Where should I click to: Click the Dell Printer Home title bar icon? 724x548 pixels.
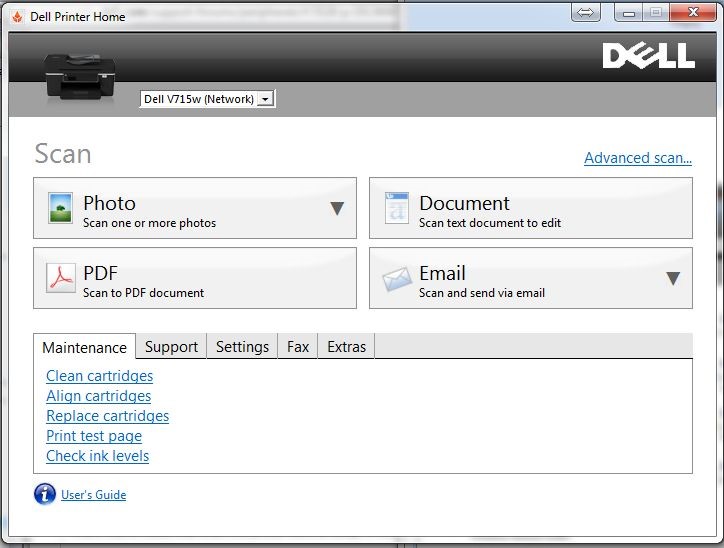pyautogui.click(x=18, y=17)
